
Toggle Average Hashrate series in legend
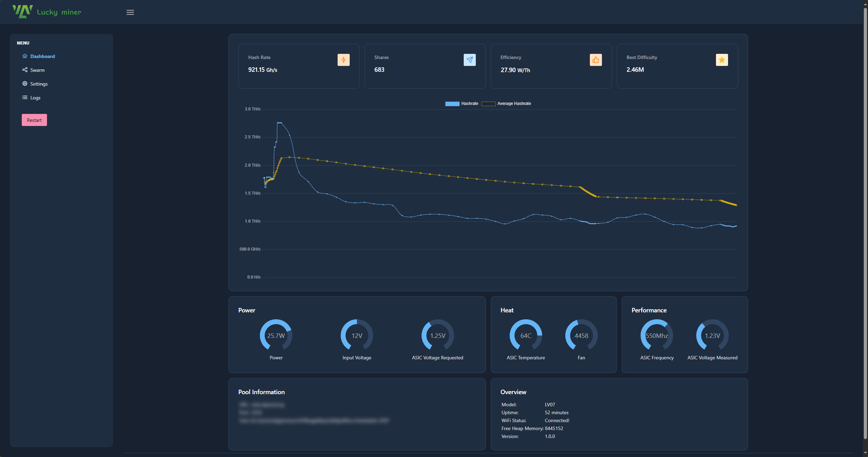(506, 104)
